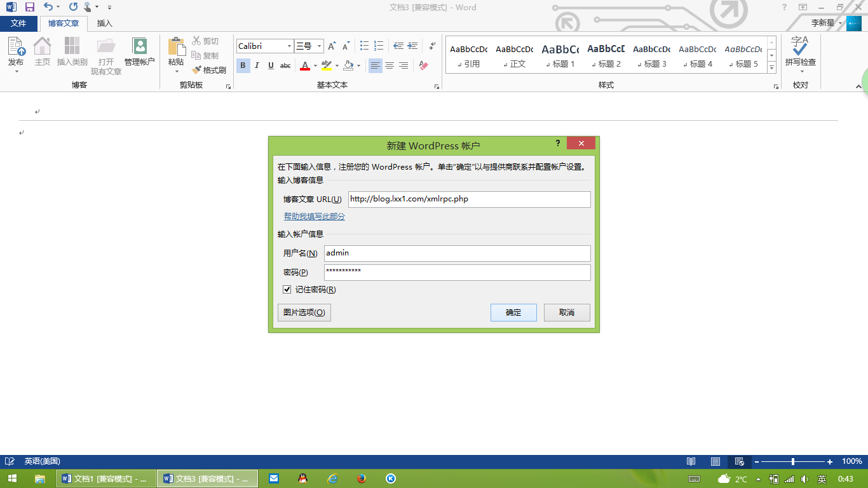Open the 'Help me fill out this section' link

(315, 217)
